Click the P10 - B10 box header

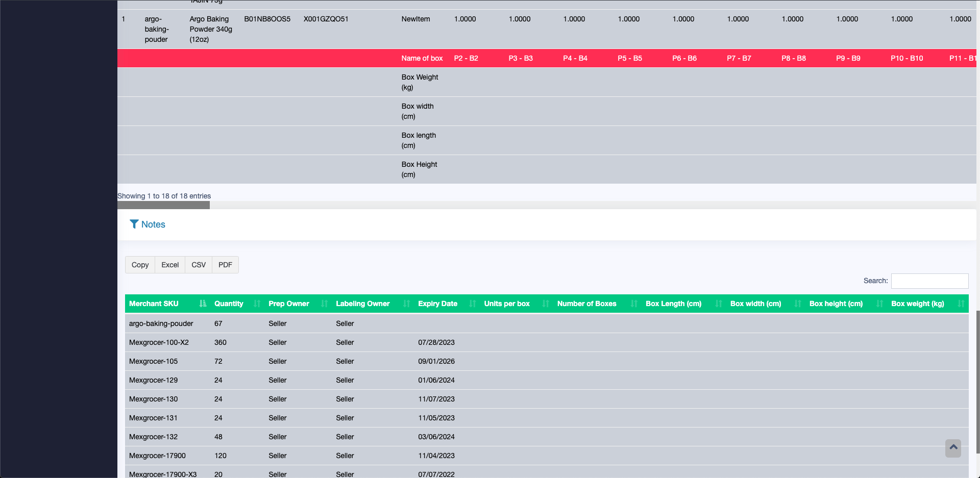907,58
